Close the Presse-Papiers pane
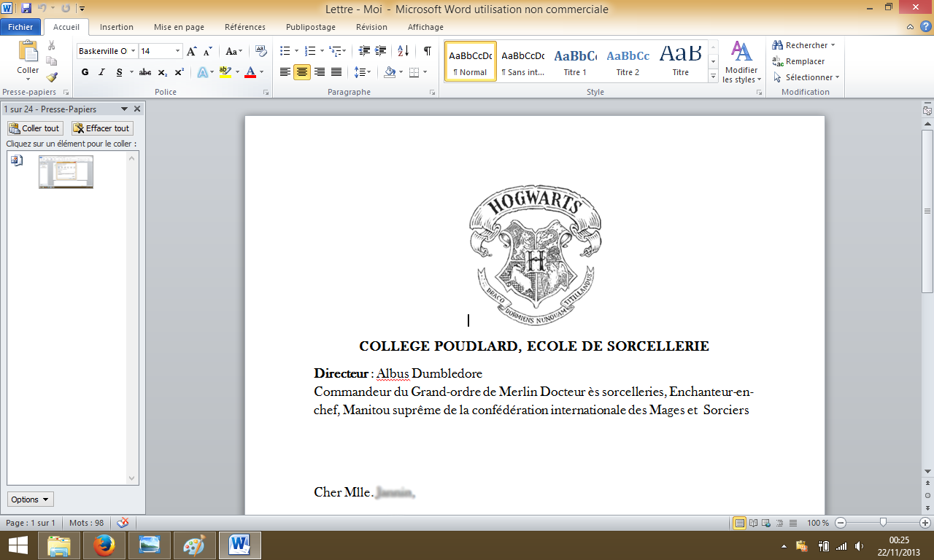Image resolution: width=934 pixels, height=560 pixels. point(137,109)
